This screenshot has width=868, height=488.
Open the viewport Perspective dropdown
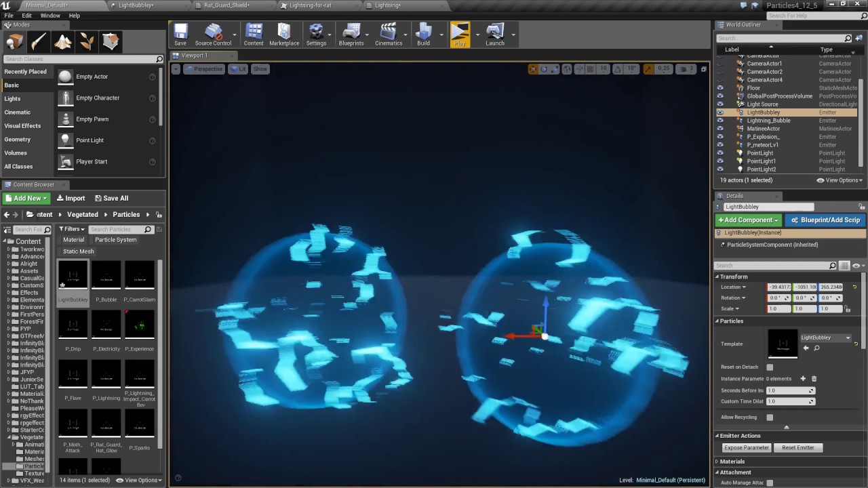pos(203,69)
